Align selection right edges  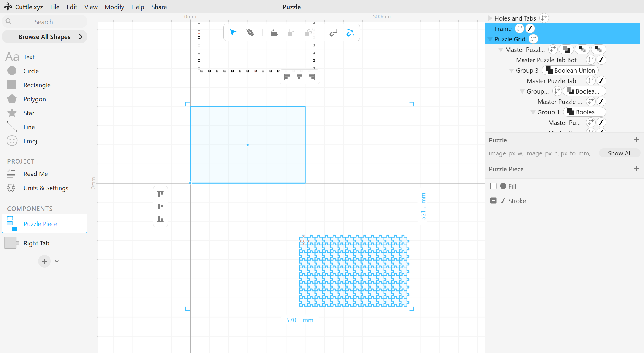point(312,77)
